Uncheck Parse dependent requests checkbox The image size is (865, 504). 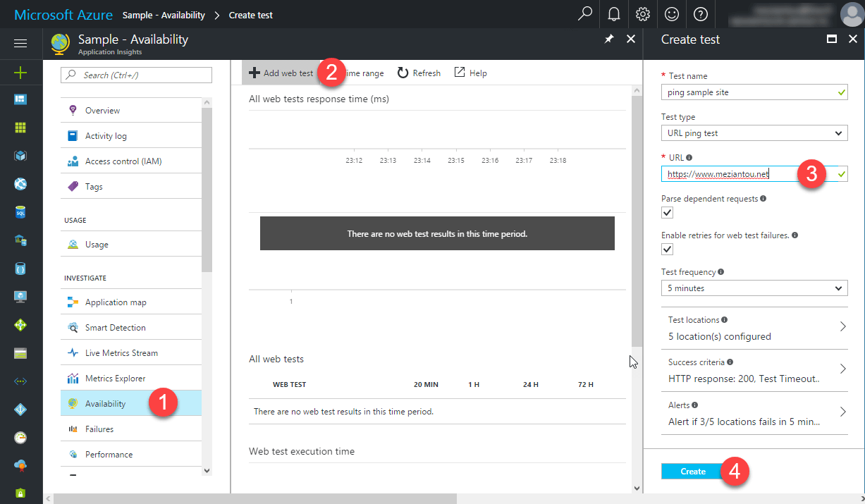668,213
